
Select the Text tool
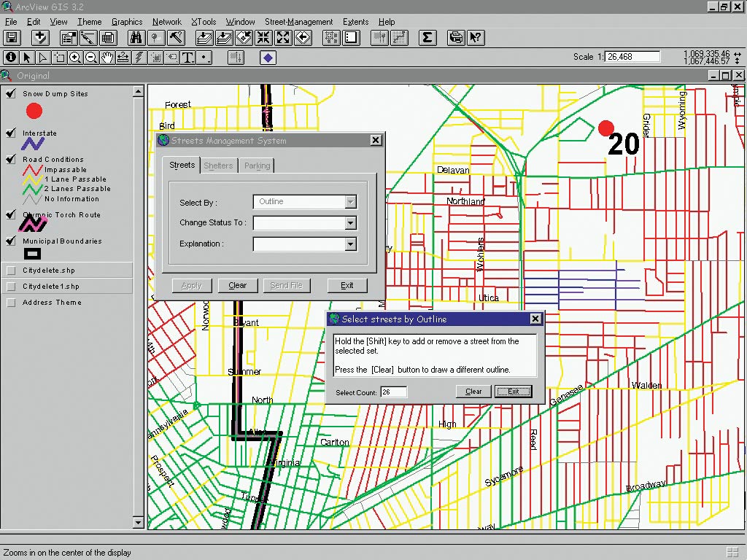point(188,58)
